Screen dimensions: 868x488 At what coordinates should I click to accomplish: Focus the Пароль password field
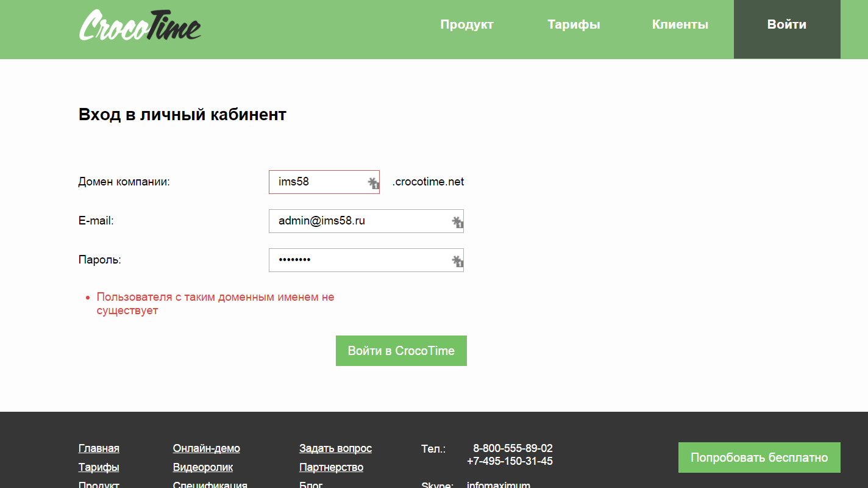(366, 260)
